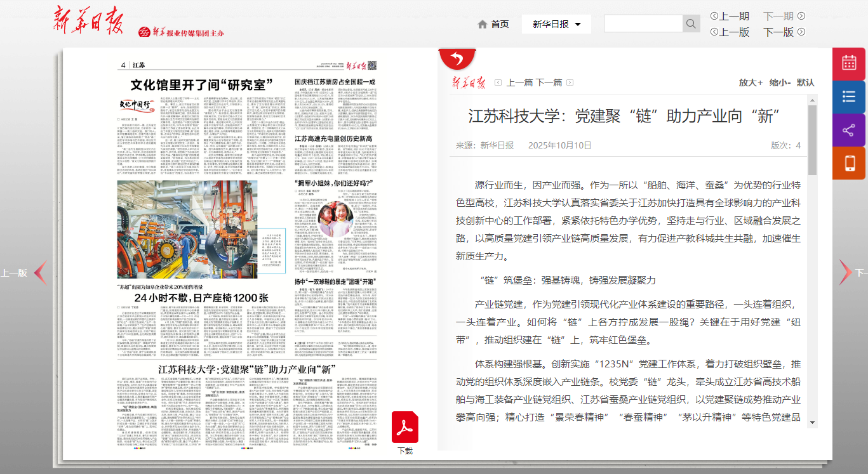Viewport: 868px width, 474px height.
Task: Increase font size with 放大+
Action: (751, 82)
